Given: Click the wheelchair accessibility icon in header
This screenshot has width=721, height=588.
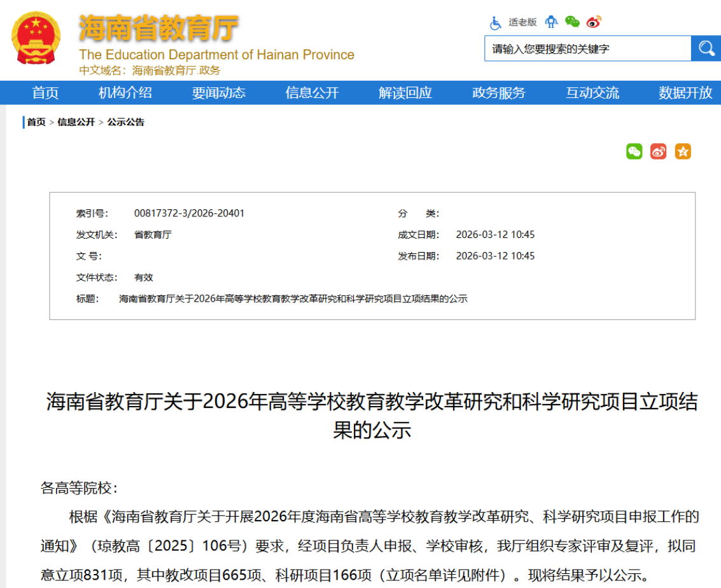Looking at the screenshot, I should pyautogui.click(x=496, y=23).
